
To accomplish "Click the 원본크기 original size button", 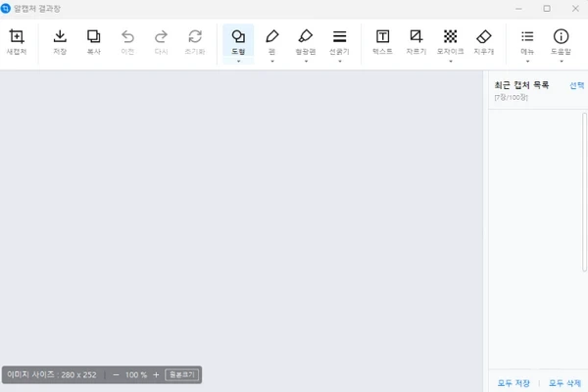I will pyautogui.click(x=182, y=374).
